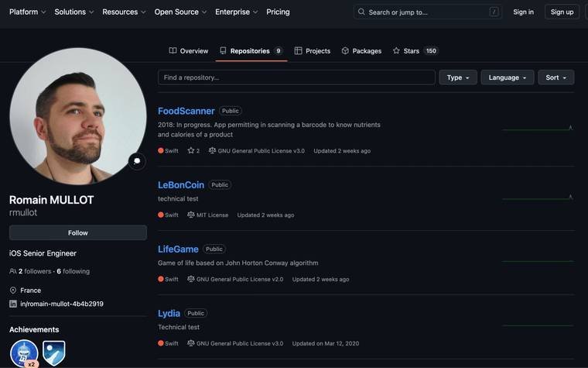The image size is (588, 368).
Task: Open the in/romain-mullot-4b4b2919 LinkedIn link
Action: coord(62,304)
